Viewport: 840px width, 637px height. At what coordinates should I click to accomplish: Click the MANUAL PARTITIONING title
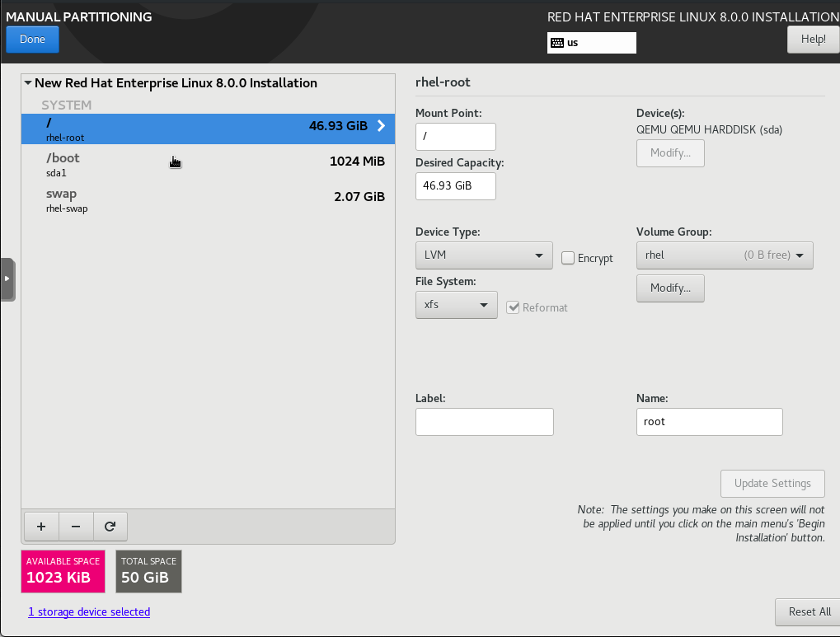coord(79,16)
